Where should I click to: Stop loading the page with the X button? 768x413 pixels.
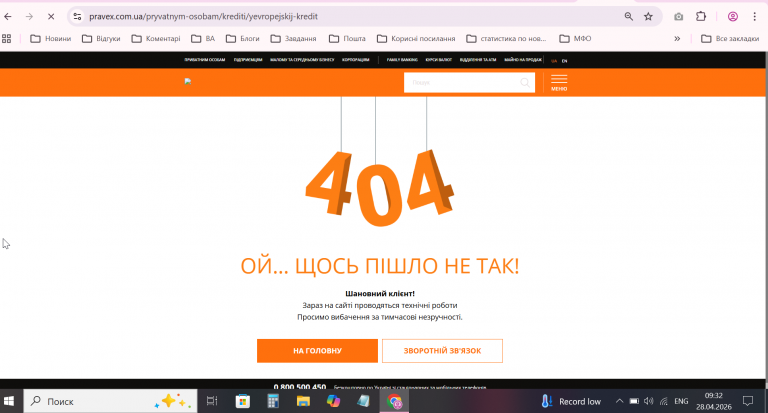[x=51, y=17]
